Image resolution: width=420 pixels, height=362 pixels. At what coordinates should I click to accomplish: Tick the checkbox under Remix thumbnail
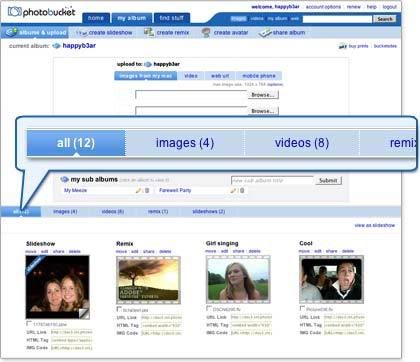point(119,309)
